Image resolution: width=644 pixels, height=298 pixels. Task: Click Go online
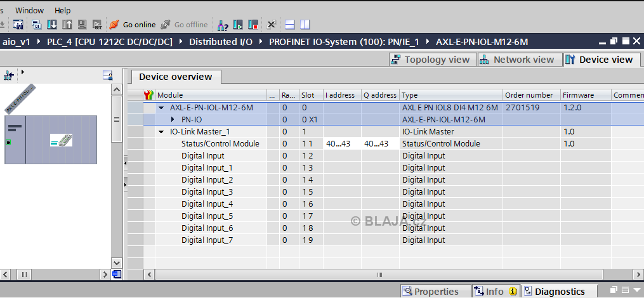pyautogui.click(x=133, y=25)
